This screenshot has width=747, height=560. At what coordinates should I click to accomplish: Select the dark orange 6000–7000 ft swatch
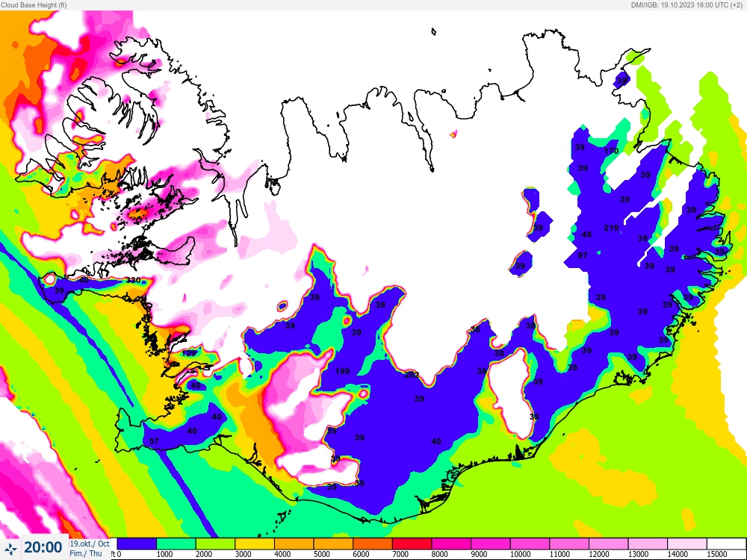[373, 544]
